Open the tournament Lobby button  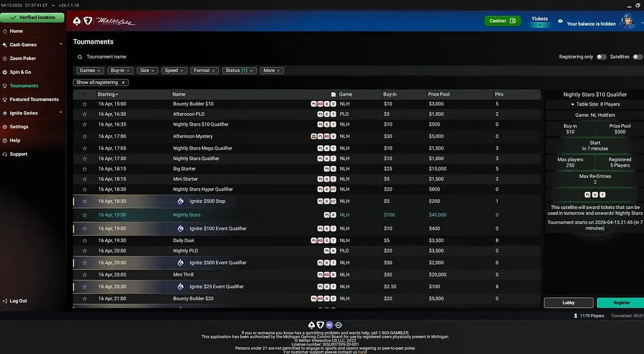pyautogui.click(x=569, y=303)
